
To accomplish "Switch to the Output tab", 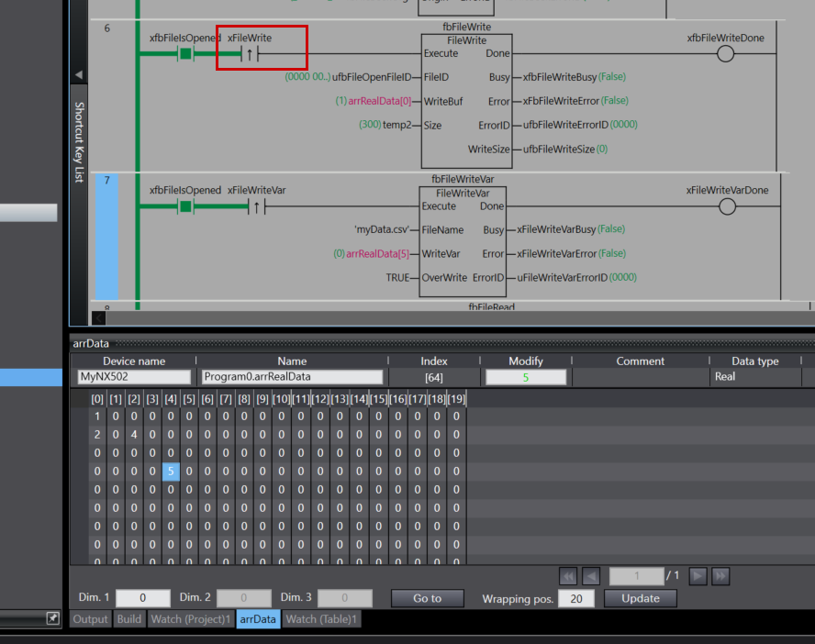I will 91,619.
